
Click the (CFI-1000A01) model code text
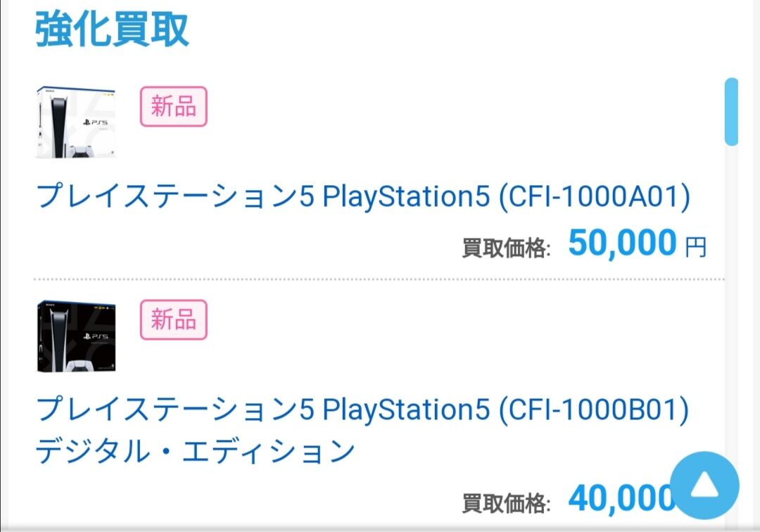594,198
